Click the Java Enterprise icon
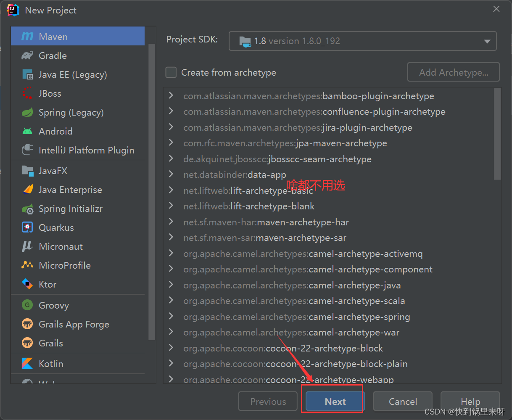Image resolution: width=512 pixels, height=420 pixels. (x=27, y=190)
